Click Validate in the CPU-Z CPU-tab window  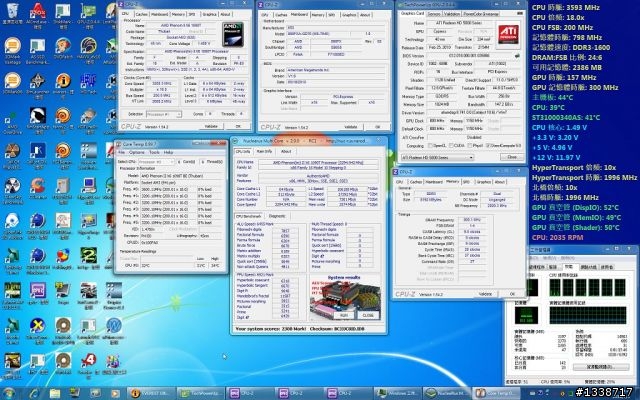[x=211, y=127]
